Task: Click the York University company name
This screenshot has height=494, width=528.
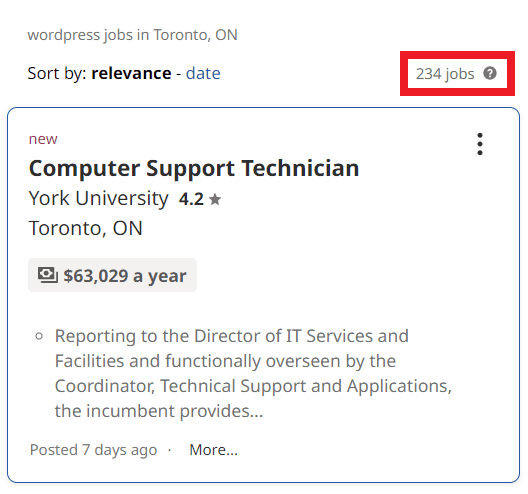Action: (98, 198)
